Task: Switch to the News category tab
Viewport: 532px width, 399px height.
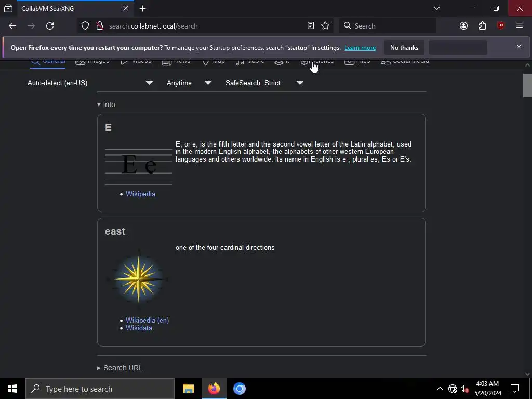Action: pos(176,62)
